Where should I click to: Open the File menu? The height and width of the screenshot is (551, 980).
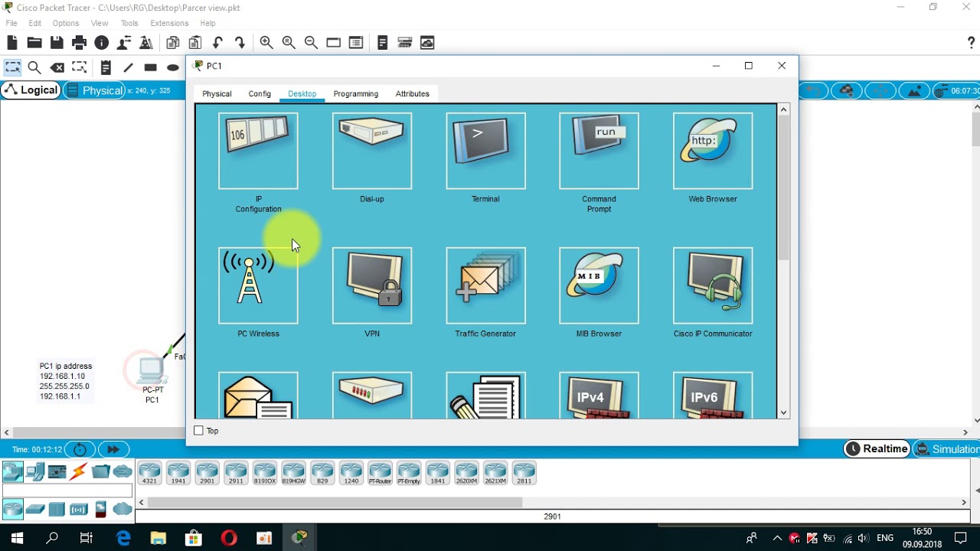(x=11, y=23)
